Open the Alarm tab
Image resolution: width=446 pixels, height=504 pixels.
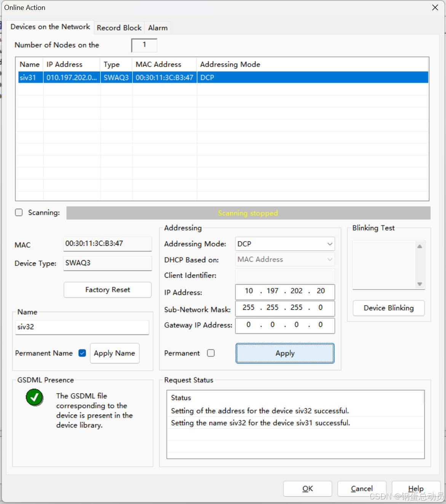pos(158,28)
